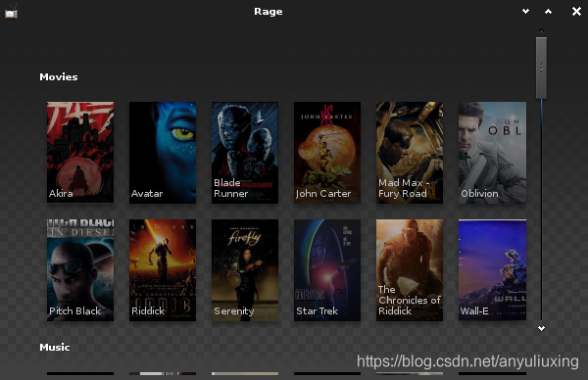Open The Chronicles of Riddick
This screenshot has width=588, height=380.
click(410, 270)
